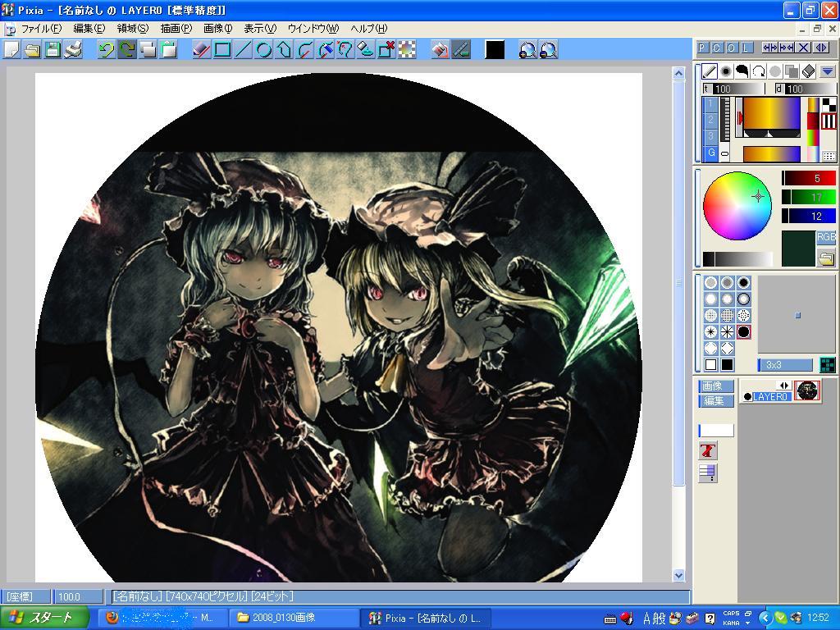840x630 pixels.
Task: Select the LAYER0 thumbnail
Action: (807, 390)
